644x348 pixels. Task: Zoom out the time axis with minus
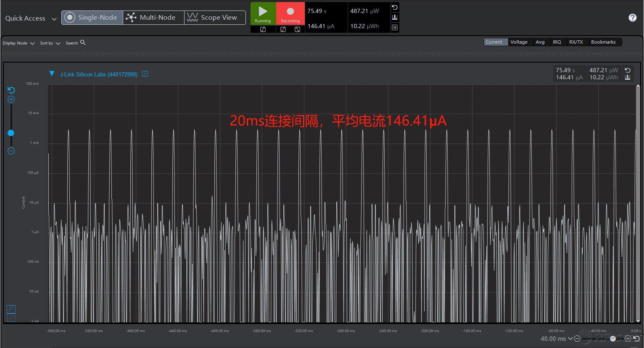coord(577,339)
